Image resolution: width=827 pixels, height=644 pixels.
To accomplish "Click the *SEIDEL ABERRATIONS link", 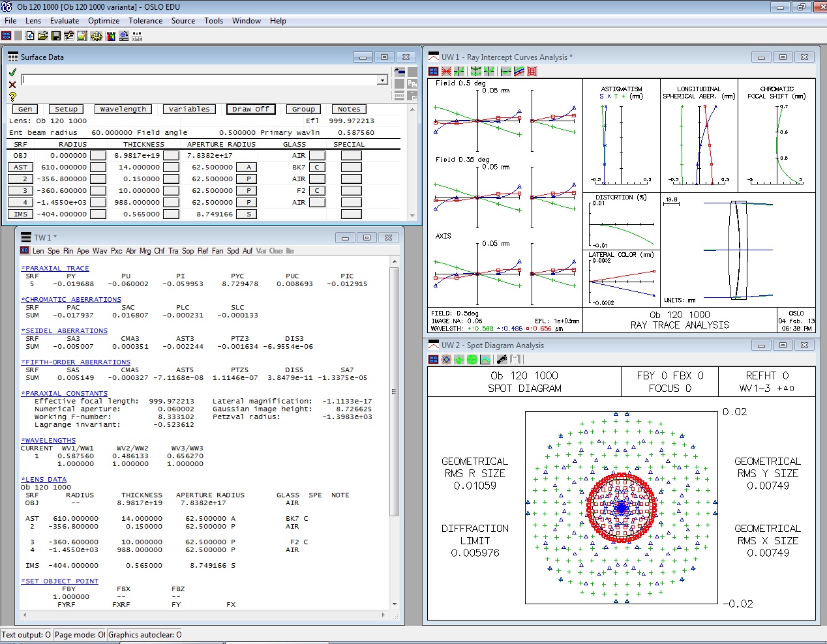I will [65, 330].
